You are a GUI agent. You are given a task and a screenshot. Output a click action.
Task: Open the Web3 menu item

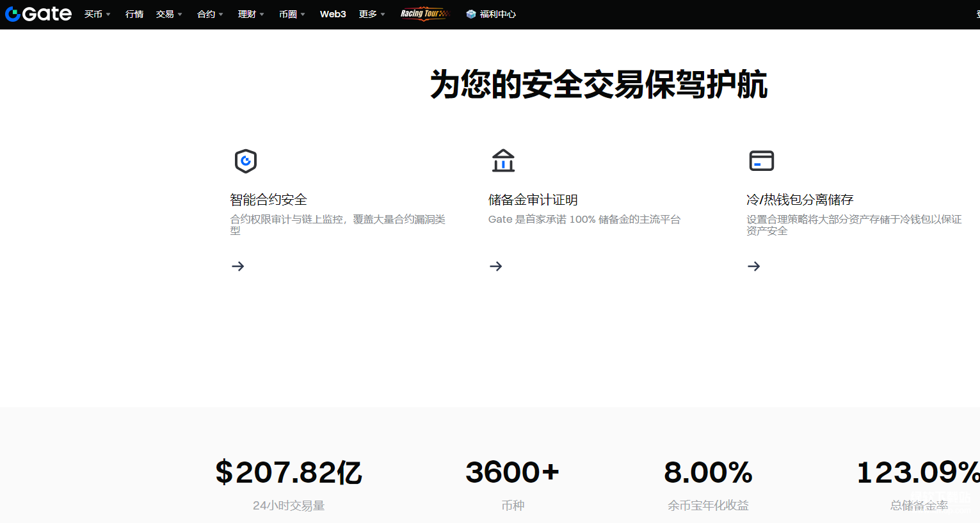click(x=333, y=14)
